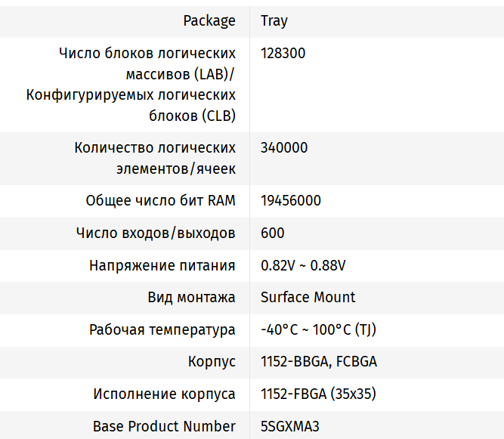Click the Корпус label
Image resolution: width=504 pixels, height=439 pixels.
[212, 362]
